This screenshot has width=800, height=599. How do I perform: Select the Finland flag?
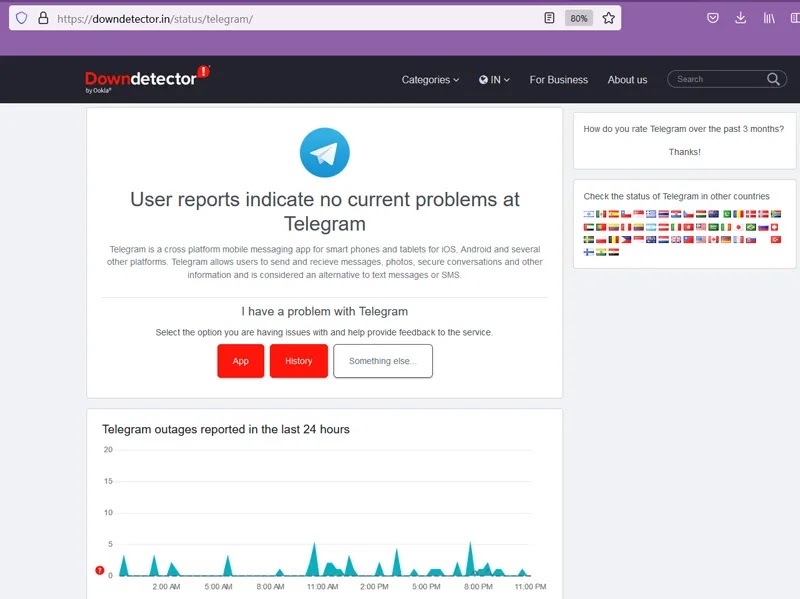coord(589,252)
